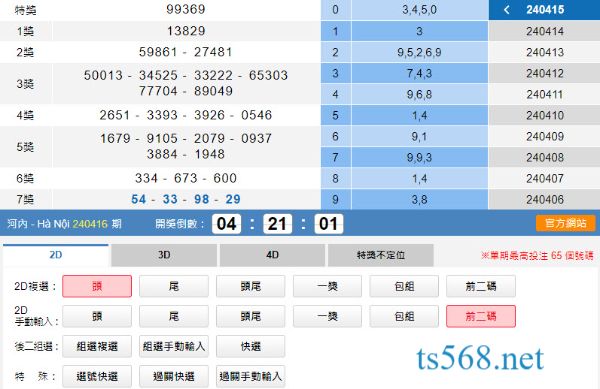Image resolution: width=600 pixels, height=389 pixels.
Task: Click the head 4 values cell 9,6,8
Action: tap(419, 94)
